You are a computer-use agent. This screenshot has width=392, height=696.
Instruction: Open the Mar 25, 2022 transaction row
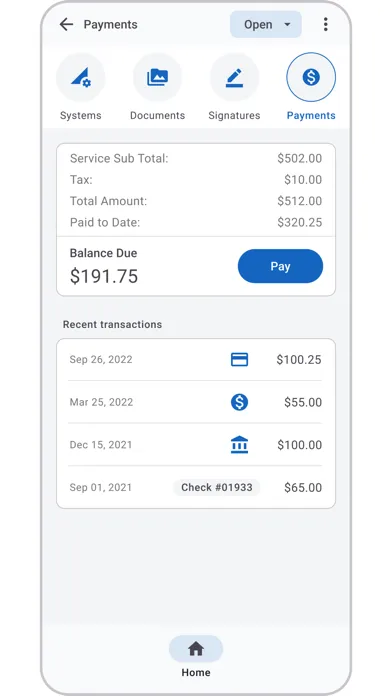coord(195,402)
